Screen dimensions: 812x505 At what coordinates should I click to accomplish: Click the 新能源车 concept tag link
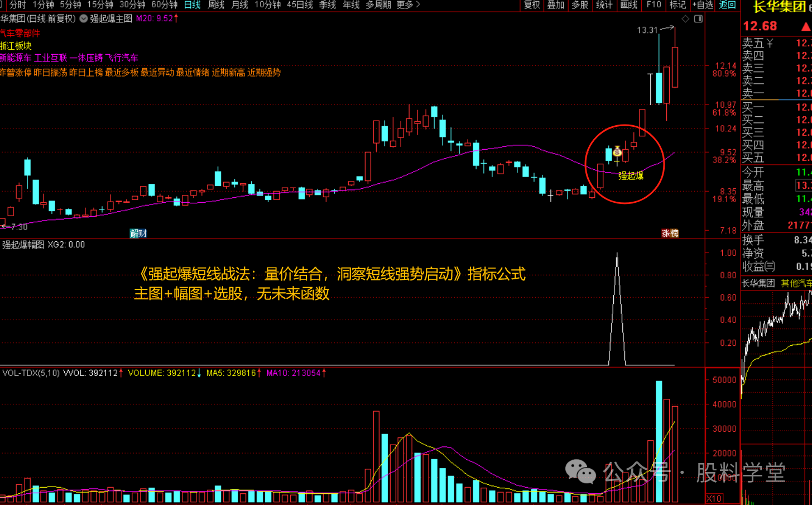tap(16, 58)
